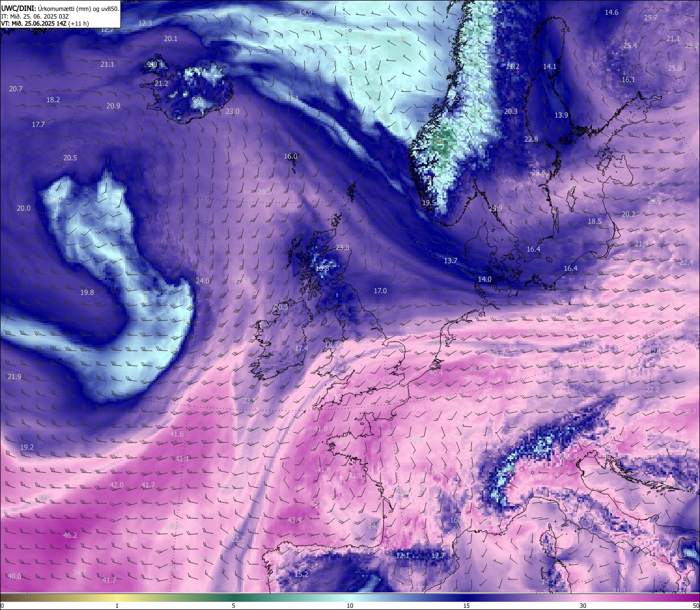
Task: Click the 18.2 value label
Action: [x=53, y=100]
